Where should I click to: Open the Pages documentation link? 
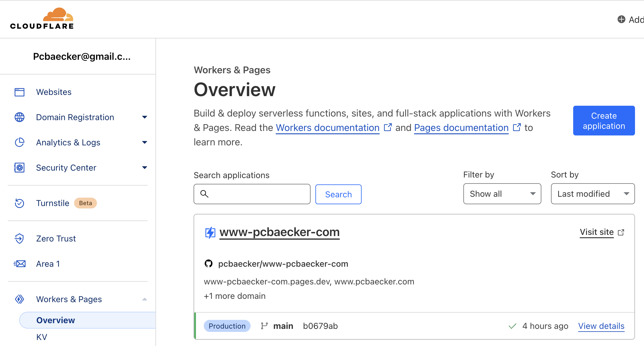coord(461,128)
